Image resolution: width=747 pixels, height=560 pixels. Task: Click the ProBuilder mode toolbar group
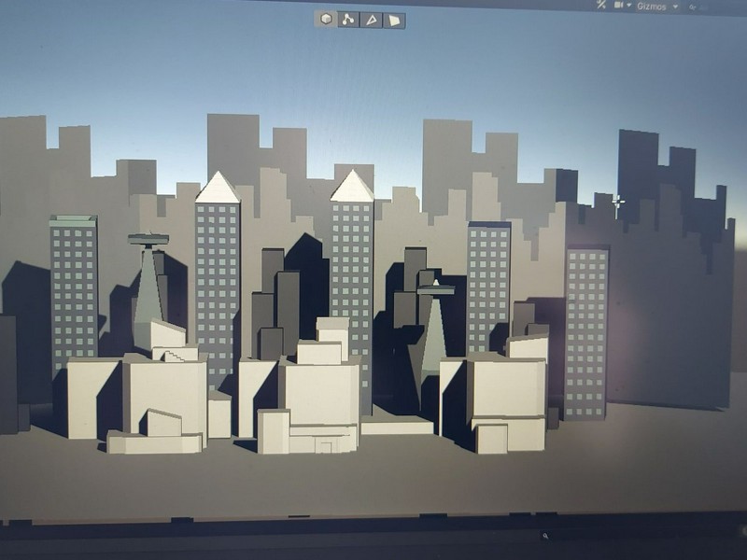pos(359,17)
